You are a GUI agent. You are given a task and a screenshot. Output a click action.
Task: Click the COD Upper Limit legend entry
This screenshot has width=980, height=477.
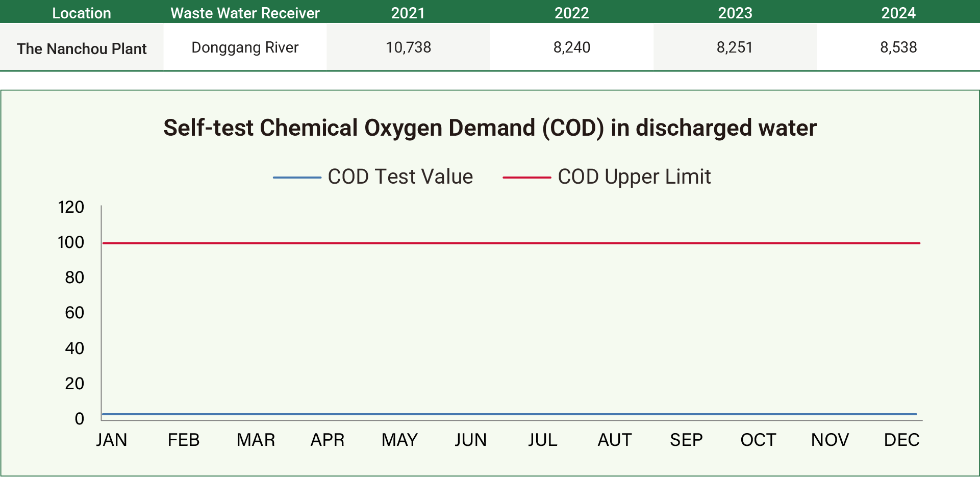634,177
